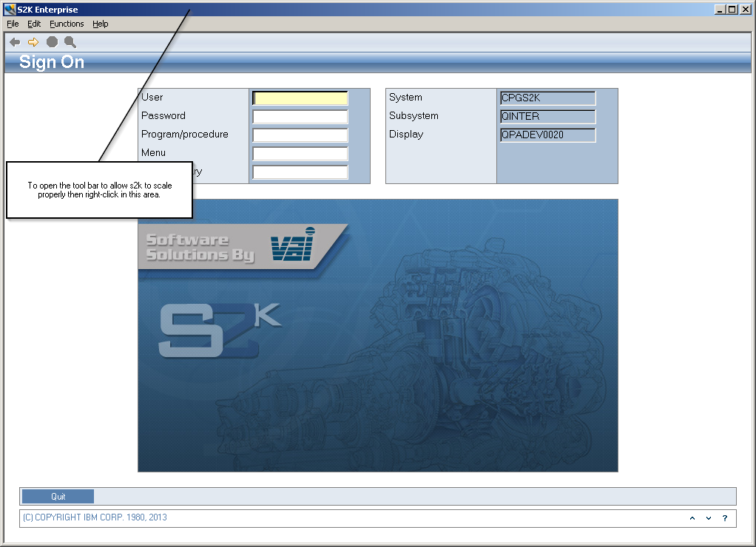
Task: Click the question mark help icon
Action: coord(725,518)
